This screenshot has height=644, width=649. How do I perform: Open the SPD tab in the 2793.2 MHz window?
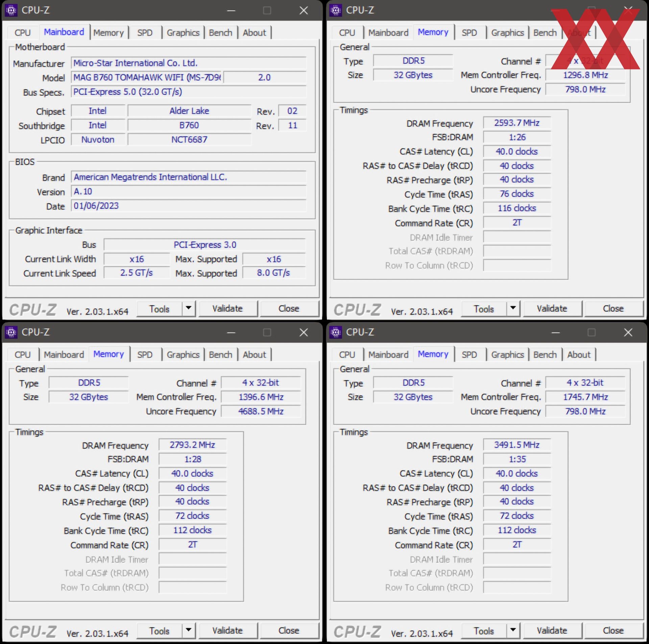(145, 355)
